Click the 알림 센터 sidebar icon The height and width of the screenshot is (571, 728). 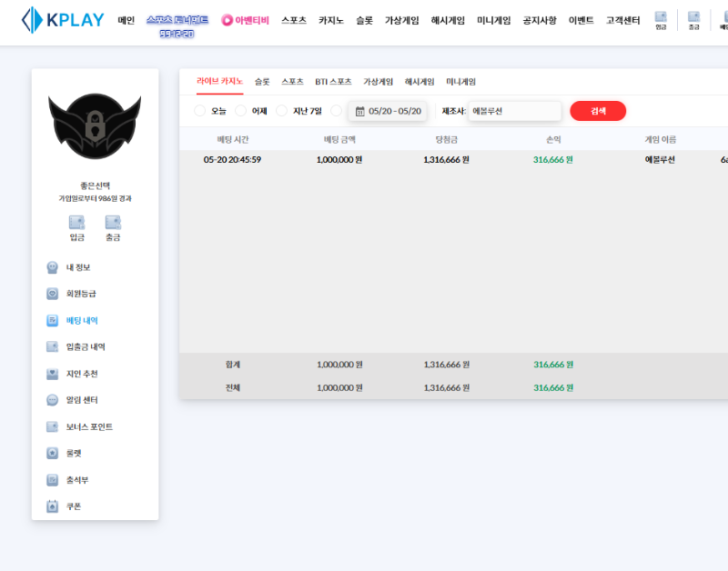pos(53,400)
